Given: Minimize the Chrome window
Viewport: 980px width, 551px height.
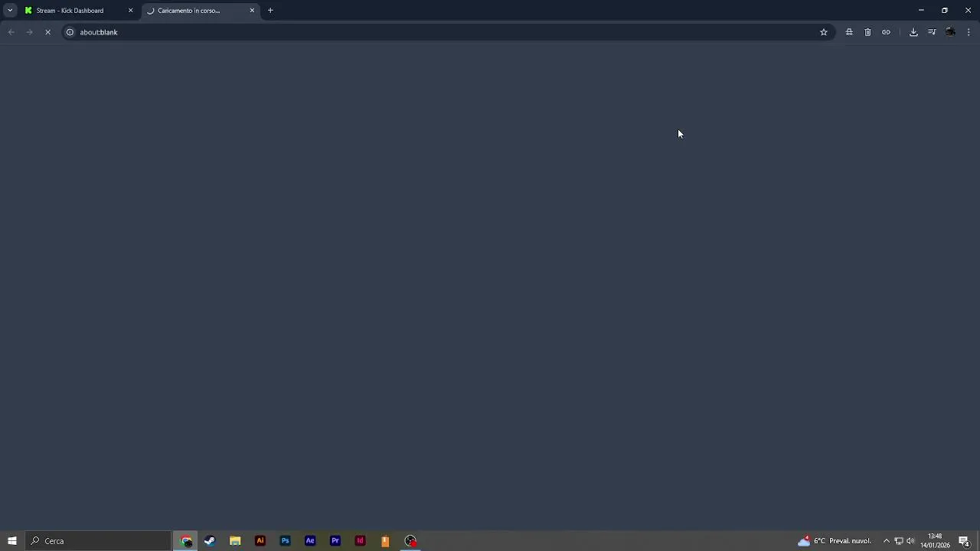Looking at the screenshot, I should pos(921,11).
